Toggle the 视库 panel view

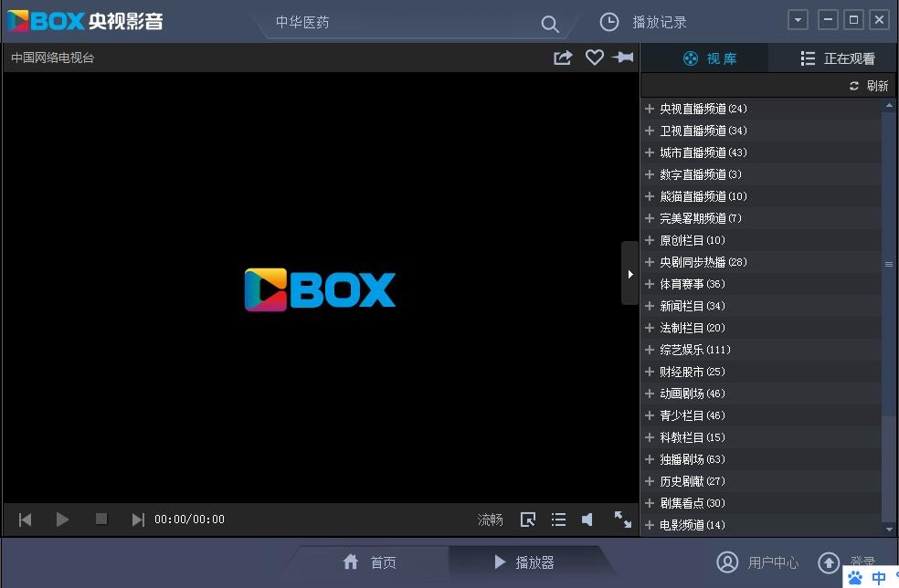(704, 58)
